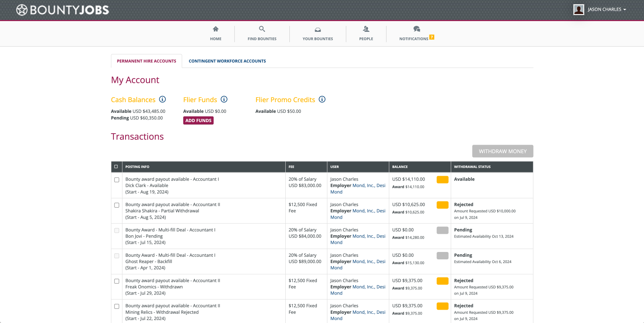Show Flier Funds info icon
The width and height of the screenshot is (644, 323).
pos(224,99)
